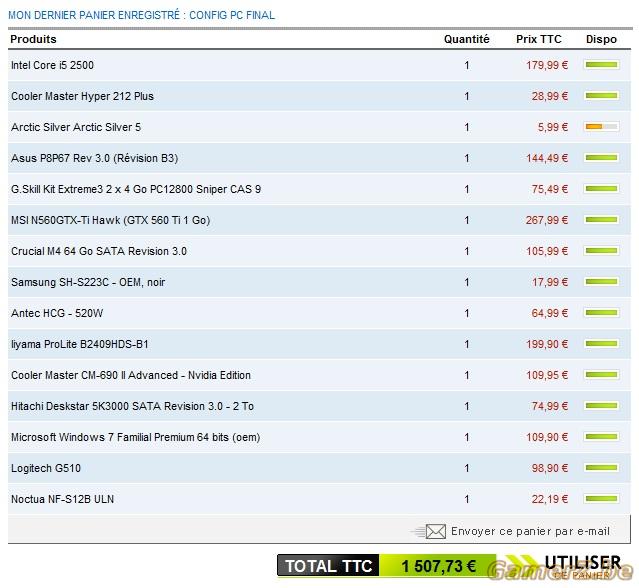
Task: Click the 28,99 € price
Action: point(550,96)
